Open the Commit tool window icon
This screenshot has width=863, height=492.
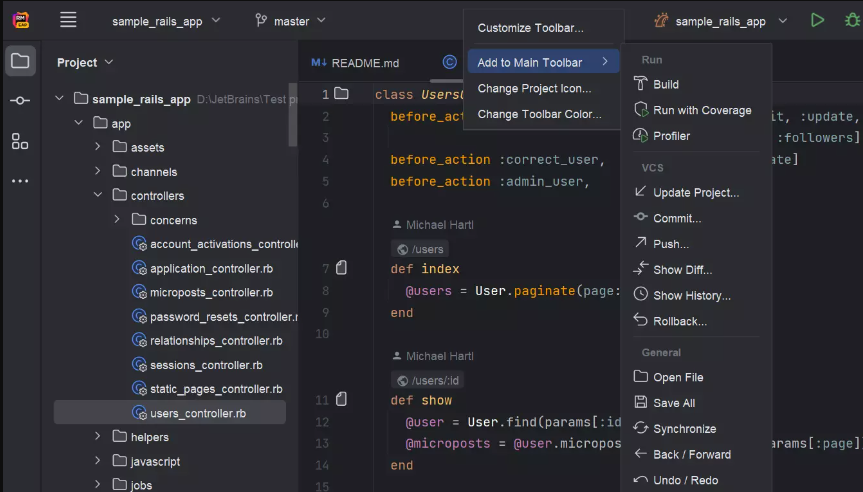click(x=20, y=101)
